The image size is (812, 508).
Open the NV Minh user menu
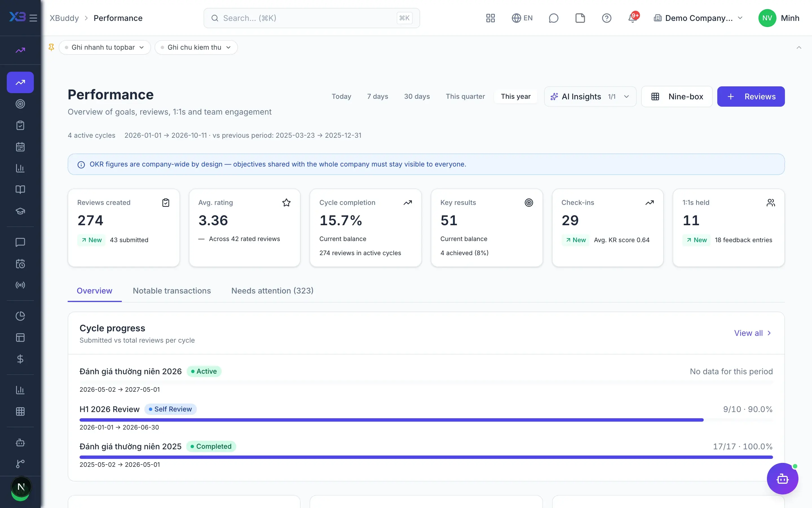[x=779, y=18]
